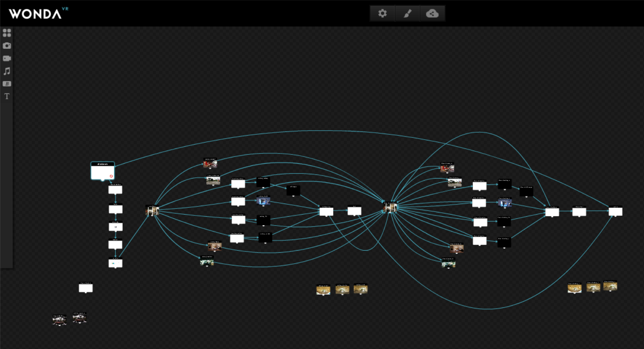Open project settings with the gear icon
The image size is (644, 349).
[382, 14]
